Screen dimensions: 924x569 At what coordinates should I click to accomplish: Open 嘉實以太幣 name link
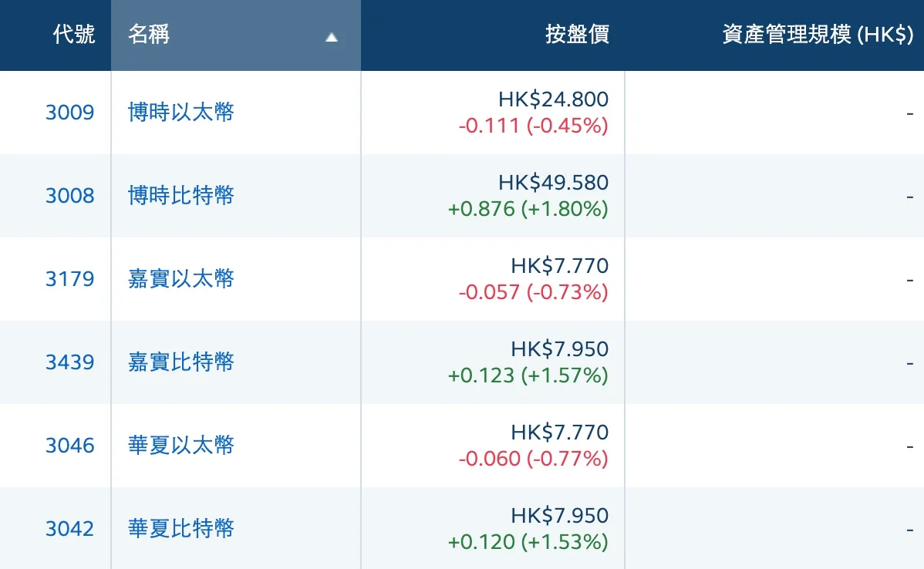(181, 278)
